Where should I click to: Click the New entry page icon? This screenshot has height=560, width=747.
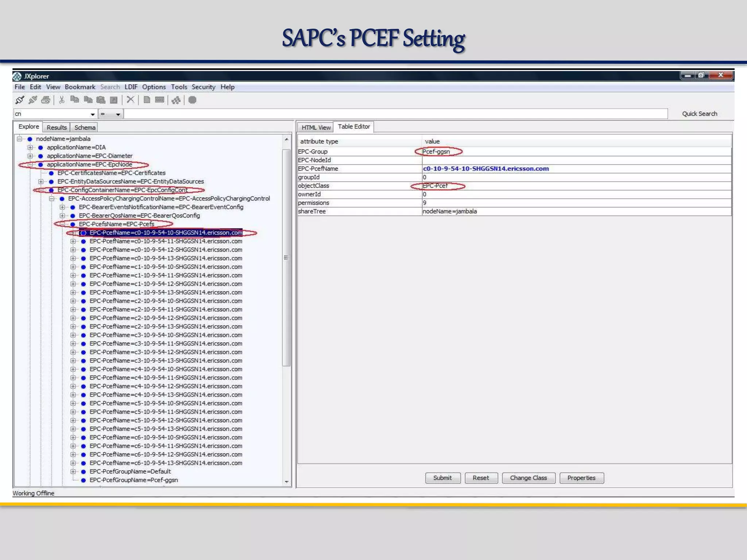click(x=147, y=100)
